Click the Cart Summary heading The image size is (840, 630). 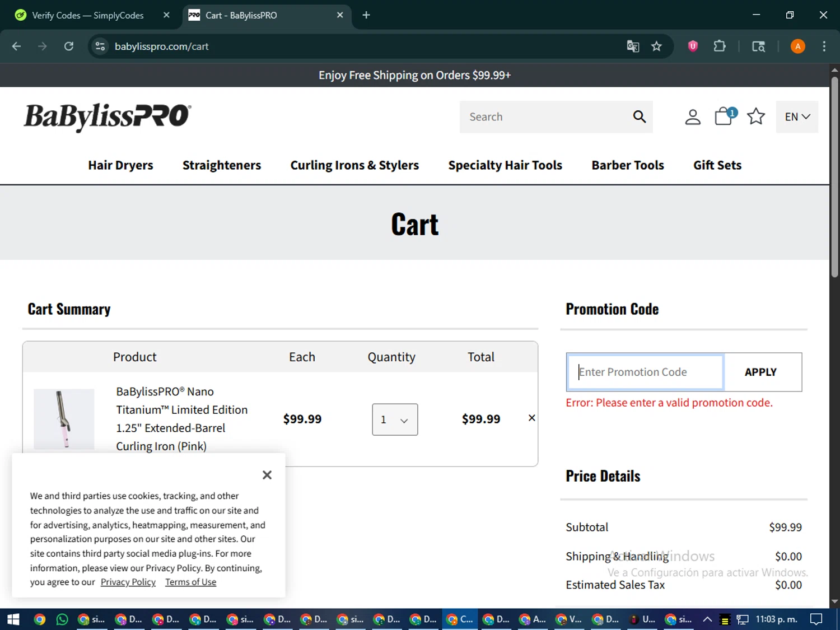(x=69, y=309)
